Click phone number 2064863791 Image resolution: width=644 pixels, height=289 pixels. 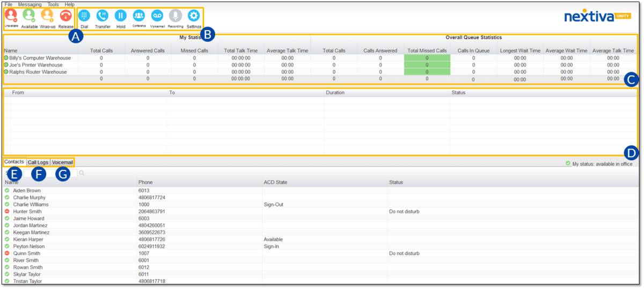(152, 211)
